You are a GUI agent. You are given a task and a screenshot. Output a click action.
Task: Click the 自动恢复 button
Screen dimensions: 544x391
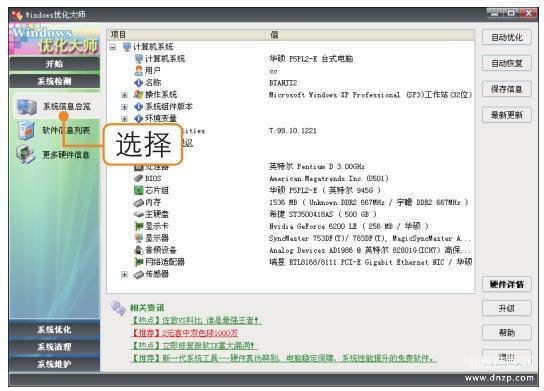click(507, 63)
